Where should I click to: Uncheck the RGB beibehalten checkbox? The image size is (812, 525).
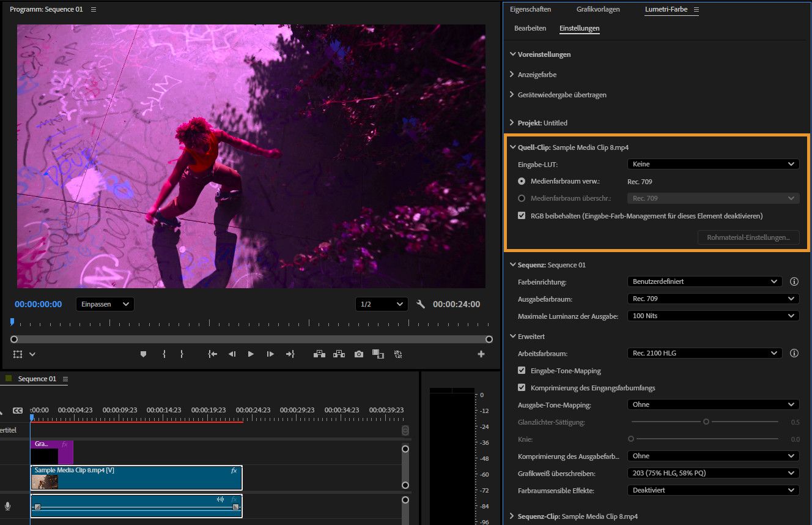coord(522,215)
